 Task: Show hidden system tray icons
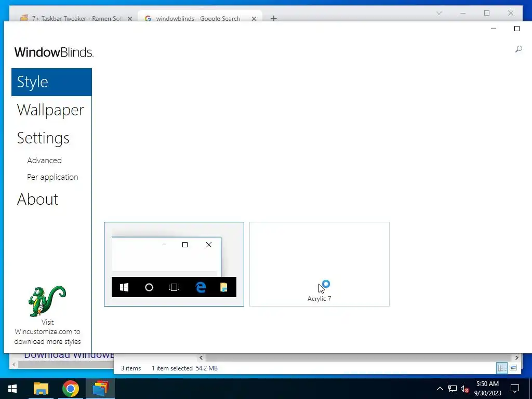pyautogui.click(x=440, y=389)
